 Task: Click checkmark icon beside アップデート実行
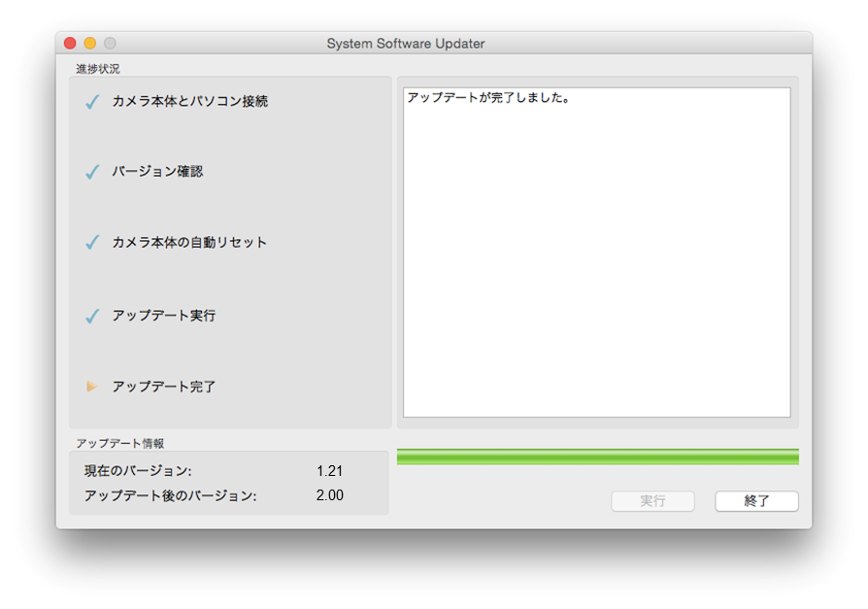[92, 316]
